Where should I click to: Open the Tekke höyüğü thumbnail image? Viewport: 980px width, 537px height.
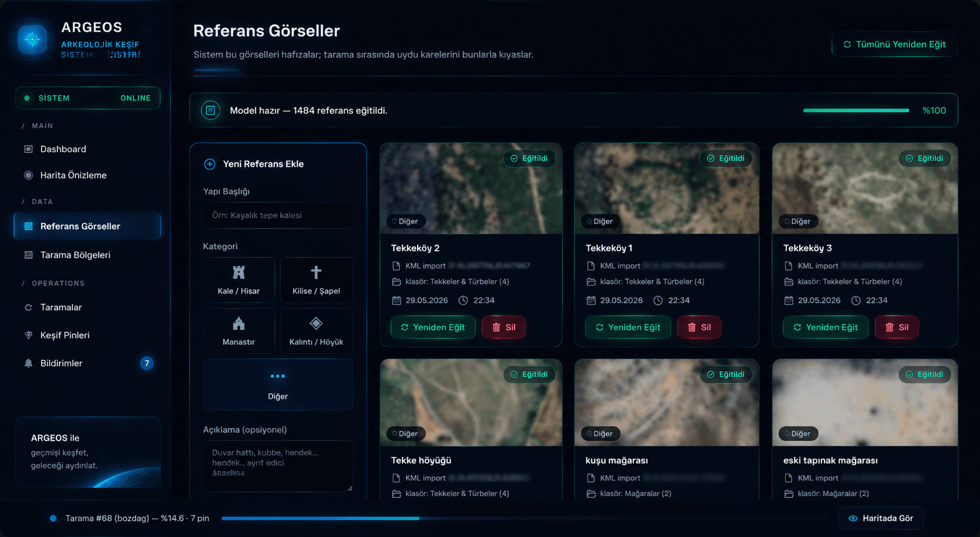(x=471, y=403)
